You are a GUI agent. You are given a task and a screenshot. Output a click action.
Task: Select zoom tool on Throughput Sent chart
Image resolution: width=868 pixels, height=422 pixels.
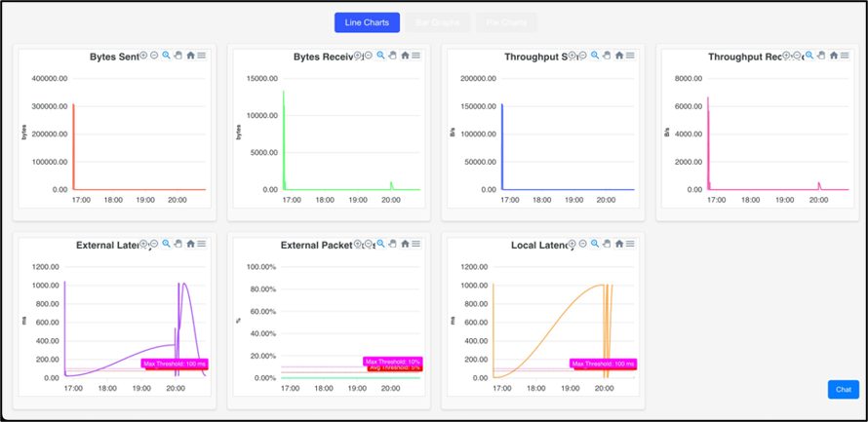595,56
